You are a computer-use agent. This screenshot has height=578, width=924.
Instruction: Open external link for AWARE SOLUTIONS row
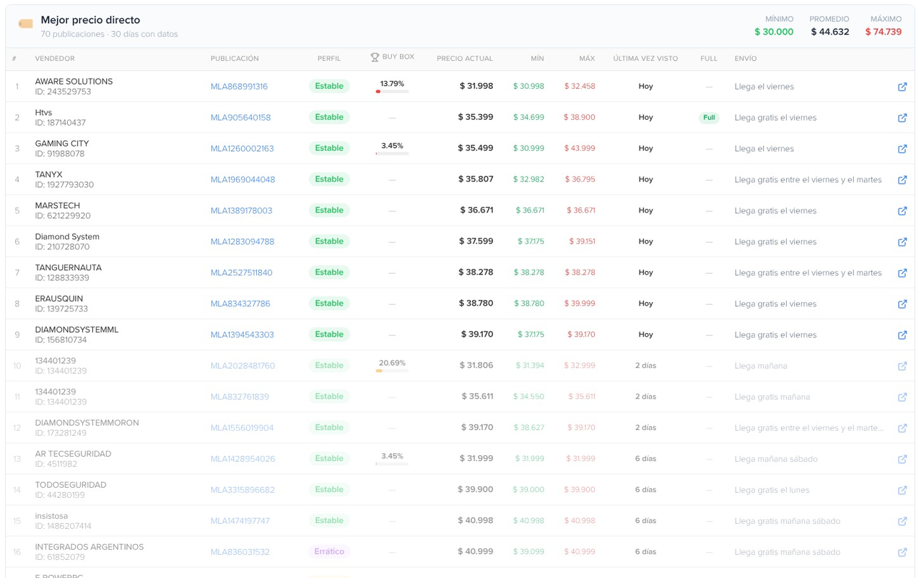(902, 87)
